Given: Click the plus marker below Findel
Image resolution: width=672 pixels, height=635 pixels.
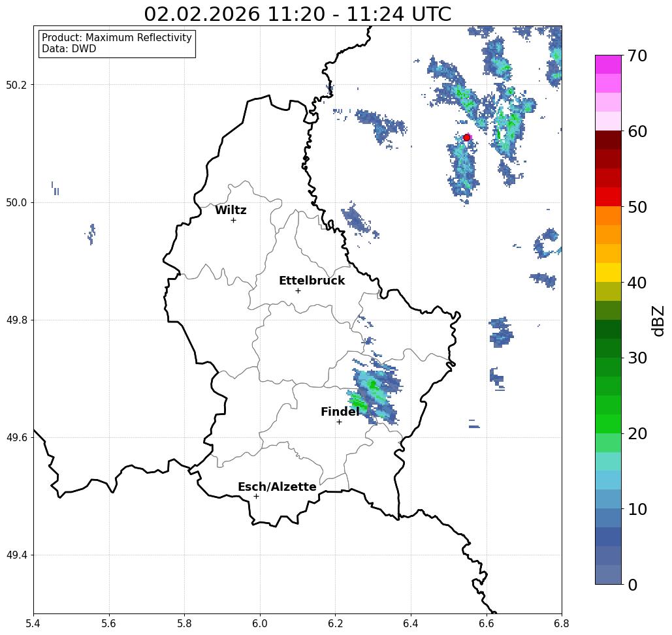Looking at the screenshot, I should 339,422.
